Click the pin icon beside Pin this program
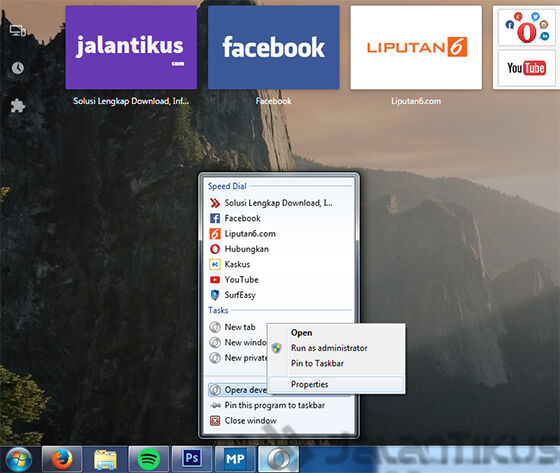Screen dimensions: 560x473 click(215, 405)
